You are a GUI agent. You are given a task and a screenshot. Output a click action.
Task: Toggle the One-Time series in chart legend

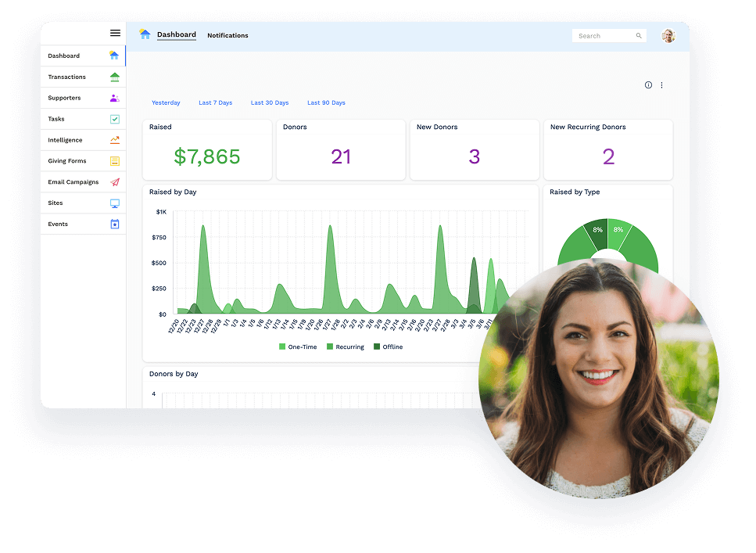click(x=298, y=347)
